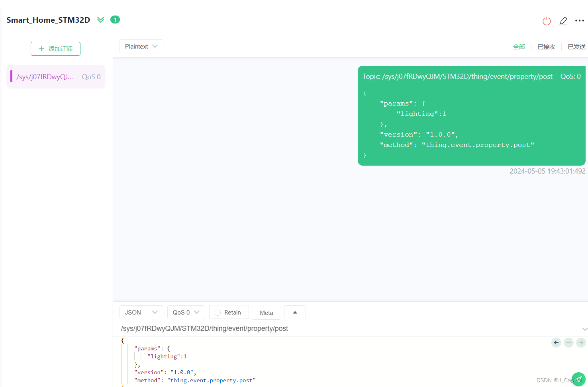
Task: Click the purple color bar of the subscription
Action: coord(11,76)
